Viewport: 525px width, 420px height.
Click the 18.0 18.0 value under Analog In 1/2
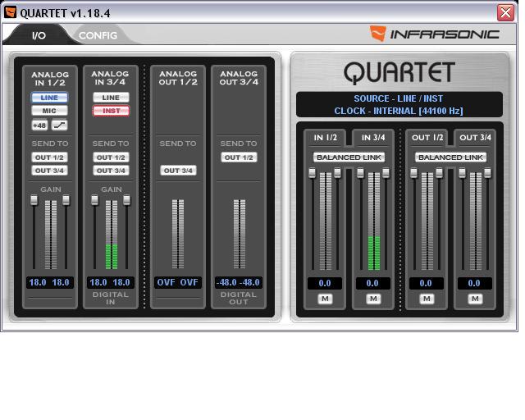[x=49, y=282]
